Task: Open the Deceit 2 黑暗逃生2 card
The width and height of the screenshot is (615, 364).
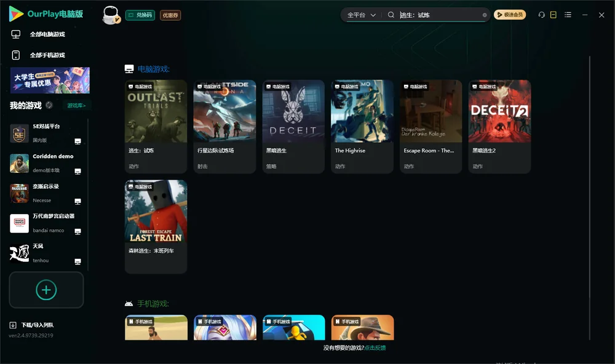Action: pos(499,126)
